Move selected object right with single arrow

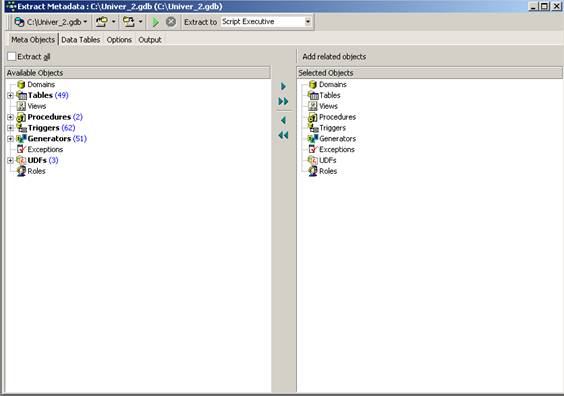[283, 86]
